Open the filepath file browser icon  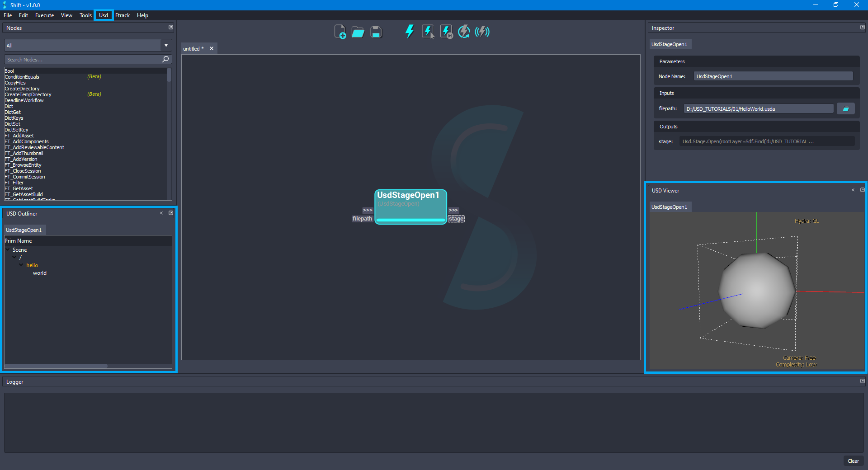pyautogui.click(x=845, y=108)
